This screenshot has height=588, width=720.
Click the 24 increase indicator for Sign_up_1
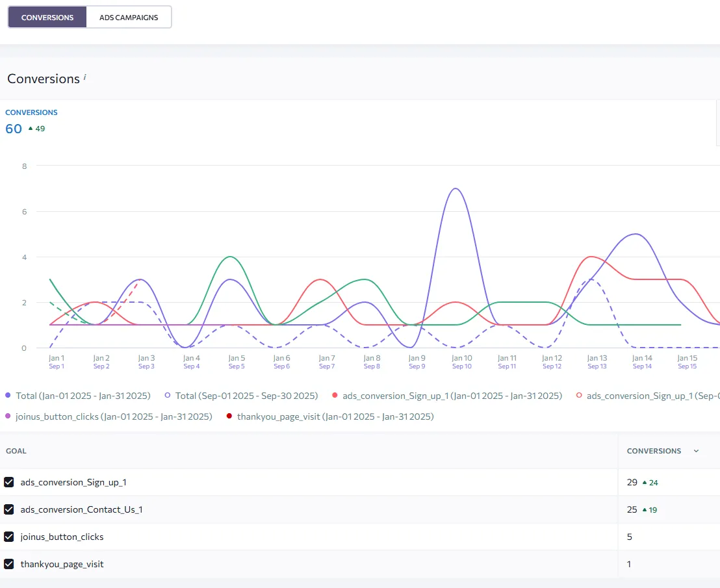650,483
